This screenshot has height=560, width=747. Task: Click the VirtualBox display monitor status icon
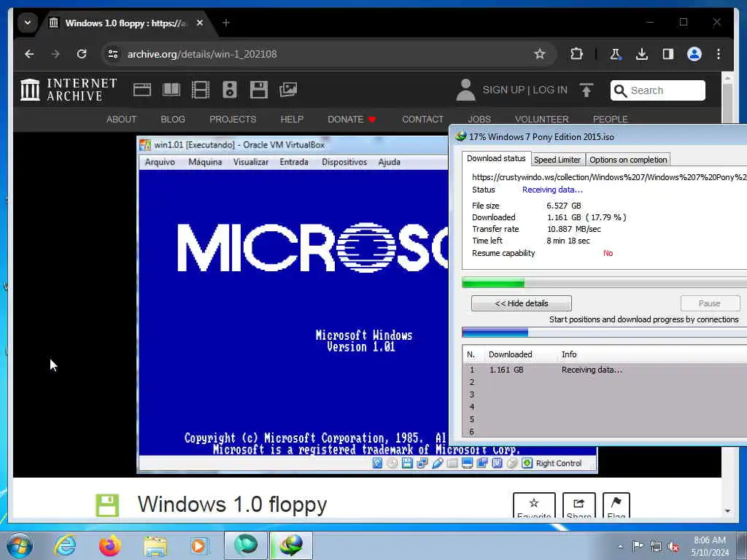[468, 463]
